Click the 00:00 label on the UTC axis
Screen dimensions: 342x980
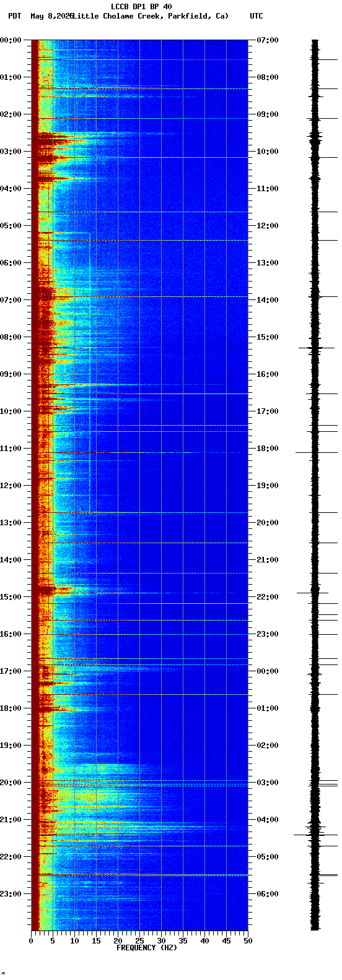click(268, 671)
